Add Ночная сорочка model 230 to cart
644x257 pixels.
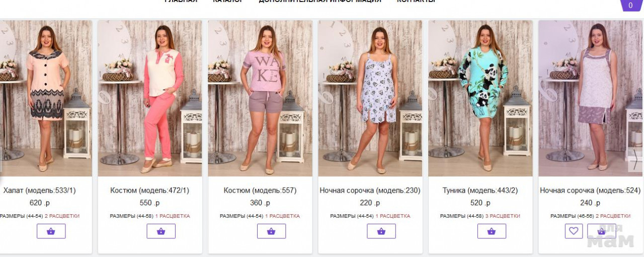pos(381,231)
